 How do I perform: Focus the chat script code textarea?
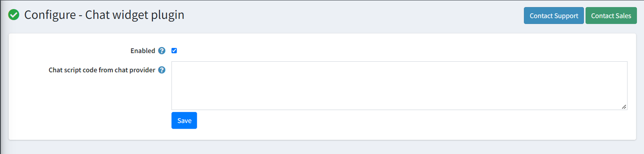[399, 85]
